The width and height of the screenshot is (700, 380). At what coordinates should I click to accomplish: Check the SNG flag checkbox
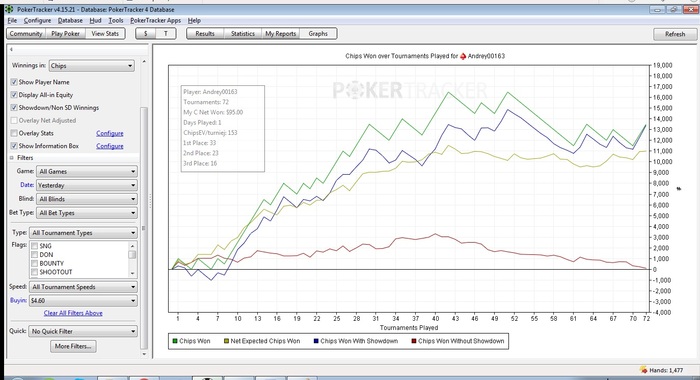[34, 246]
